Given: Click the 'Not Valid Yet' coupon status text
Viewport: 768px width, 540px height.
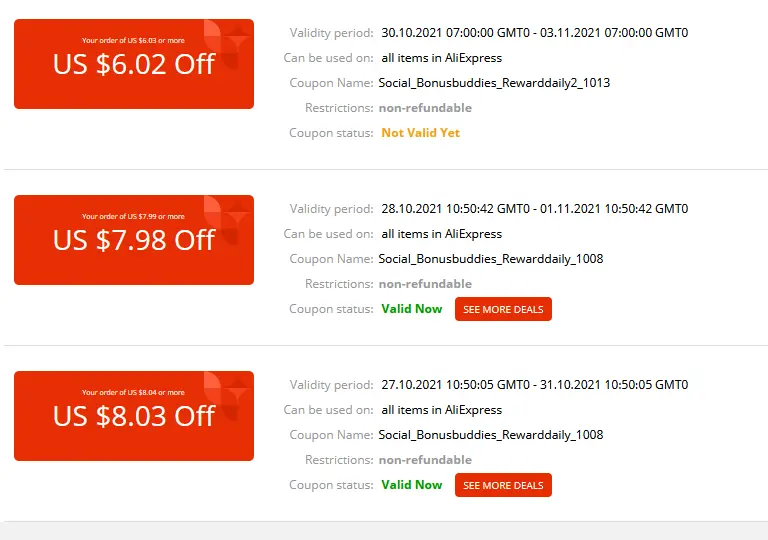Looking at the screenshot, I should (420, 133).
